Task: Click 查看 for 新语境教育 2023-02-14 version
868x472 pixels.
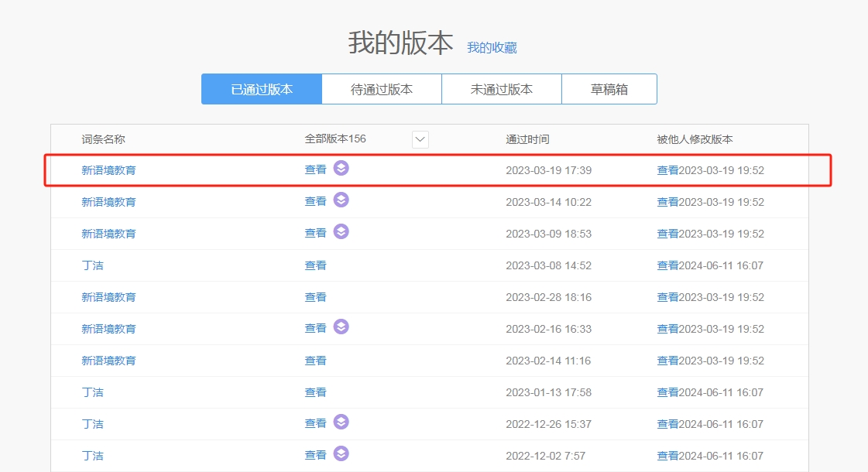Action: tap(315, 359)
